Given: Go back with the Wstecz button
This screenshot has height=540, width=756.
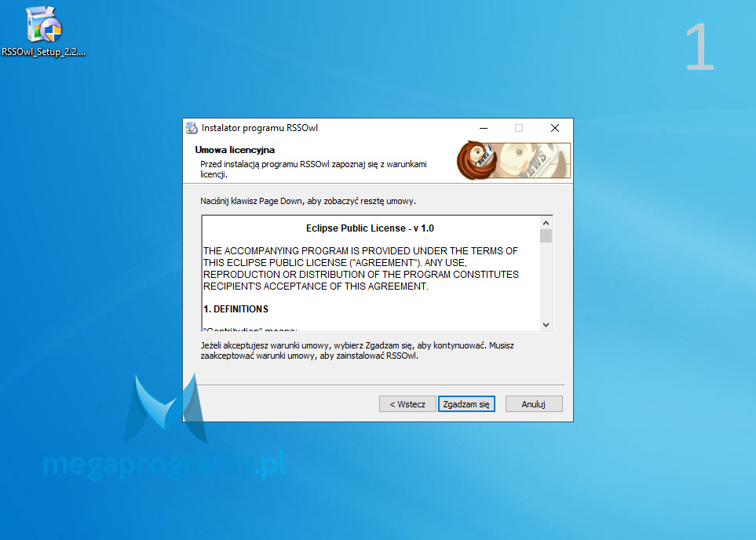Looking at the screenshot, I should coord(407,404).
